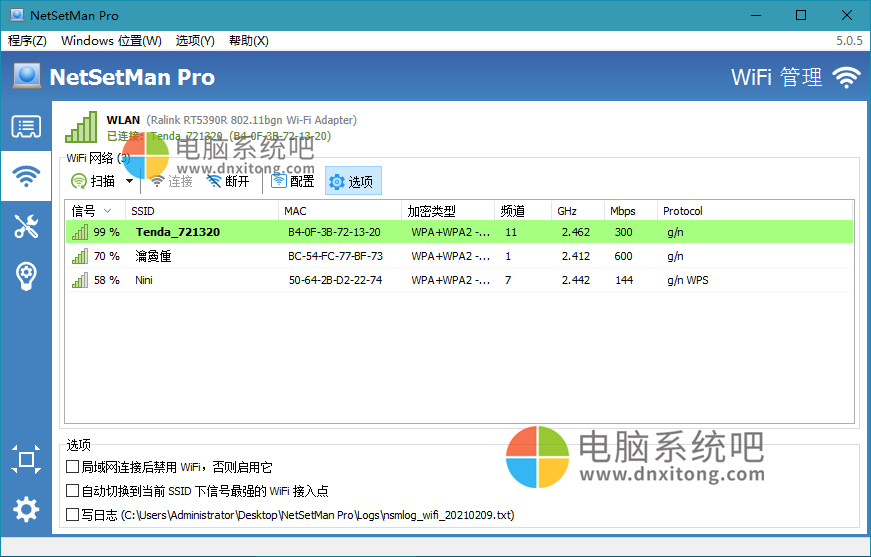Click the 600 Mbps value
This screenshot has height=557, width=871.
pos(623,256)
